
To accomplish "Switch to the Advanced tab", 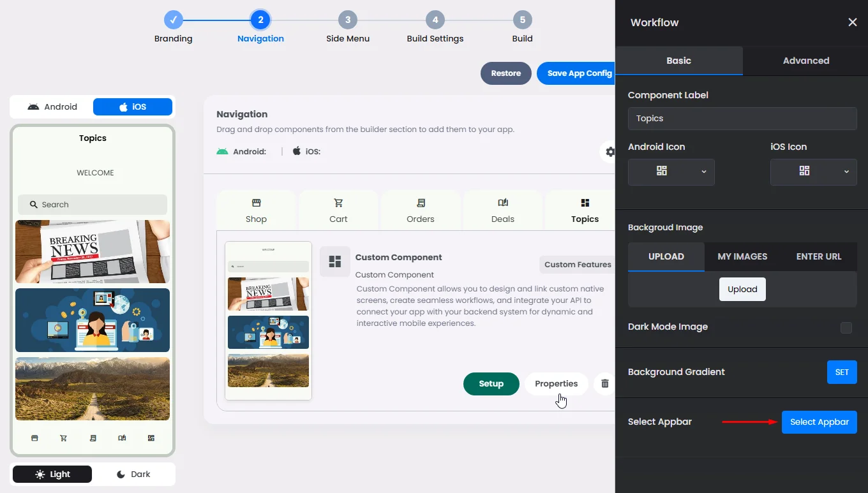I will (x=805, y=61).
